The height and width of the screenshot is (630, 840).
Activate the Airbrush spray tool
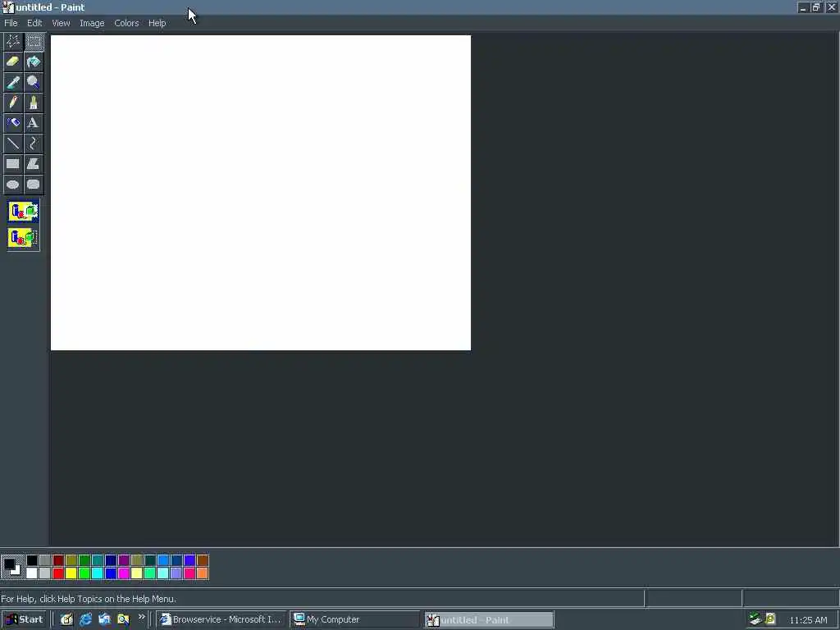13,123
